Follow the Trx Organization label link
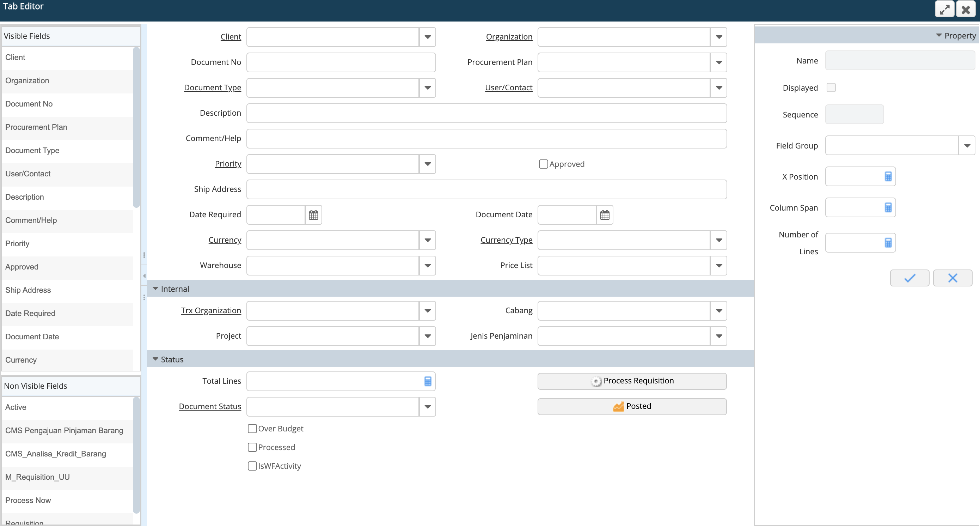Viewport: 980px width, 527px height. [211, 311]
